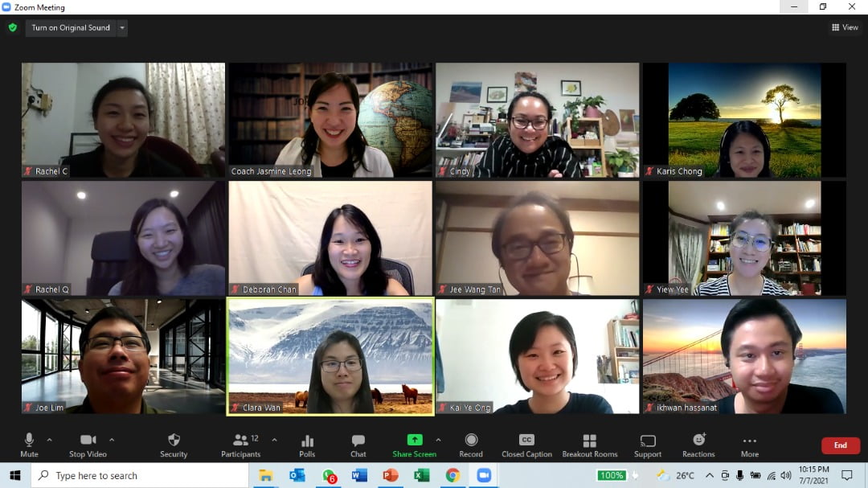Launch the Polls window

point(307,446)
